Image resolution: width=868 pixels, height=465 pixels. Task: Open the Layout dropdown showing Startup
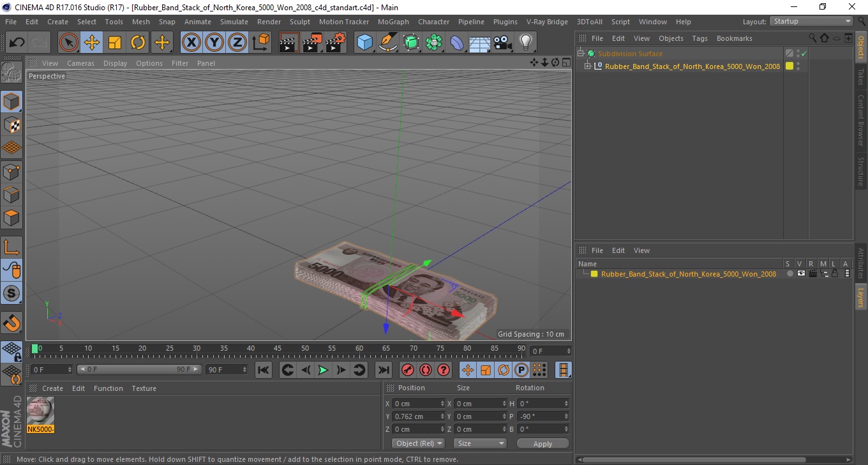point(811,21)
